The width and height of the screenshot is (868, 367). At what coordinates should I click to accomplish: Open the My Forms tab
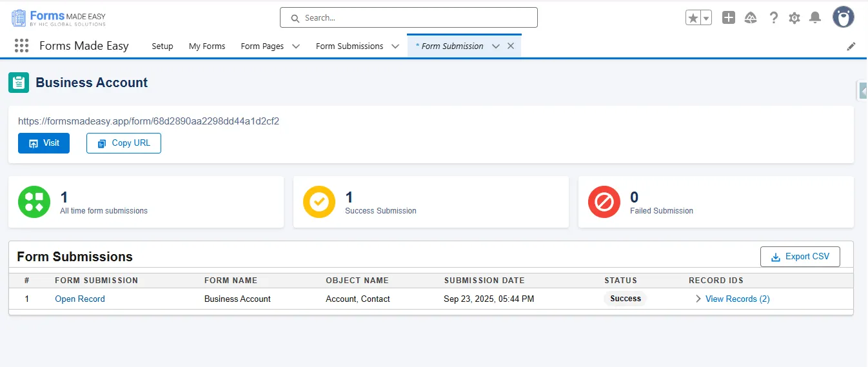[207, 46]
